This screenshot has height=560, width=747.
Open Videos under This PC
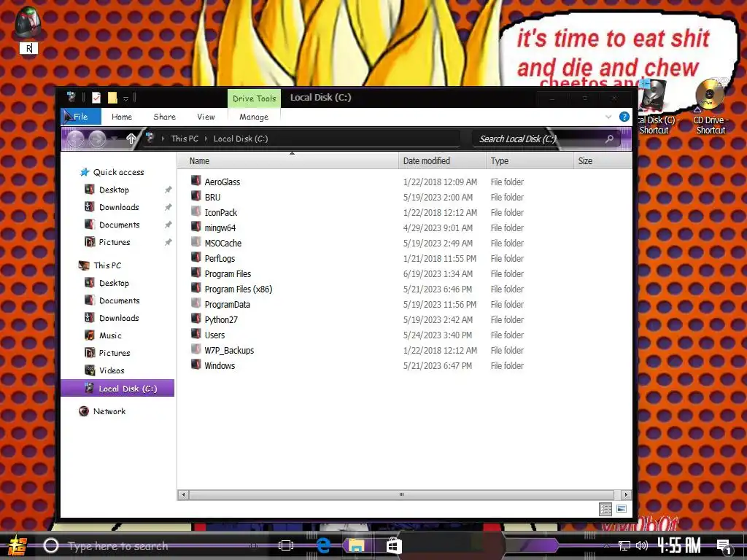click(x=112, y=370)
